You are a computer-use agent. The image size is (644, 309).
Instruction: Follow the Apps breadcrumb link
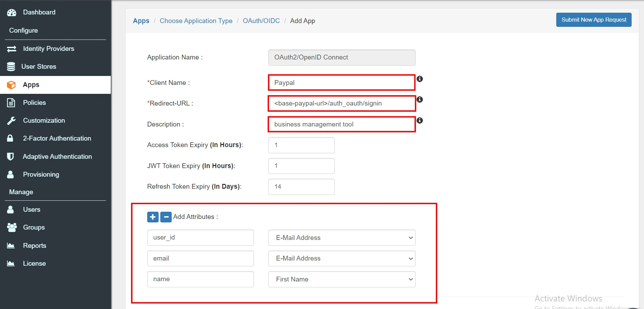point(141,21)
